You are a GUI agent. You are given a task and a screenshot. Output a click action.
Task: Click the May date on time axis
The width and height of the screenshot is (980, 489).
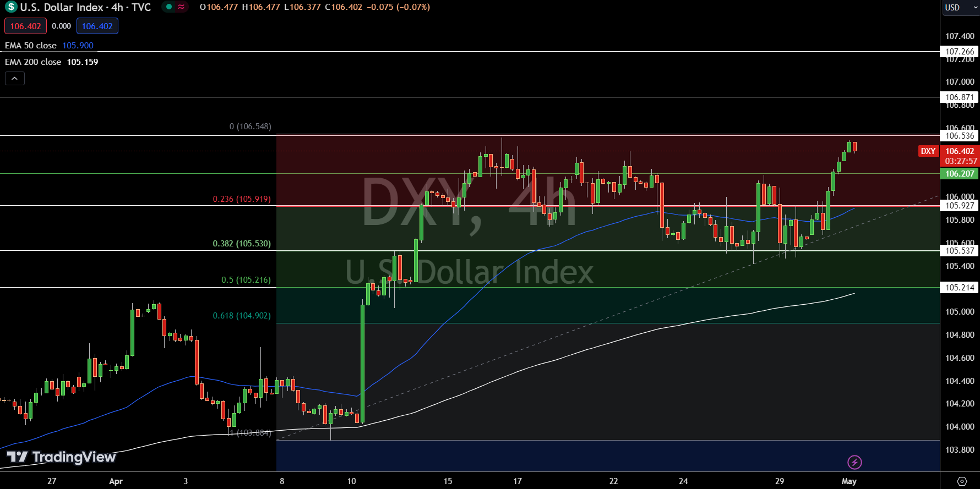pos(849,481)
